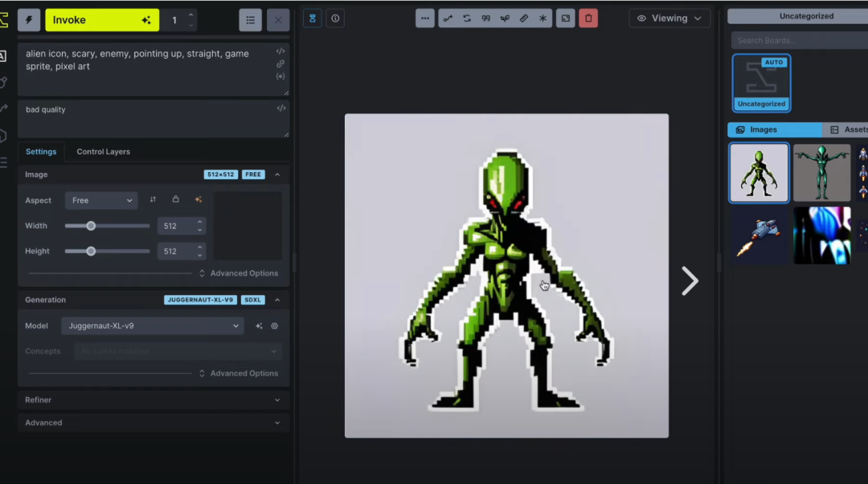Switch to the Assets gallery tab
The height and width of the screenshot is (484, 868).
(x=848, y=129)
